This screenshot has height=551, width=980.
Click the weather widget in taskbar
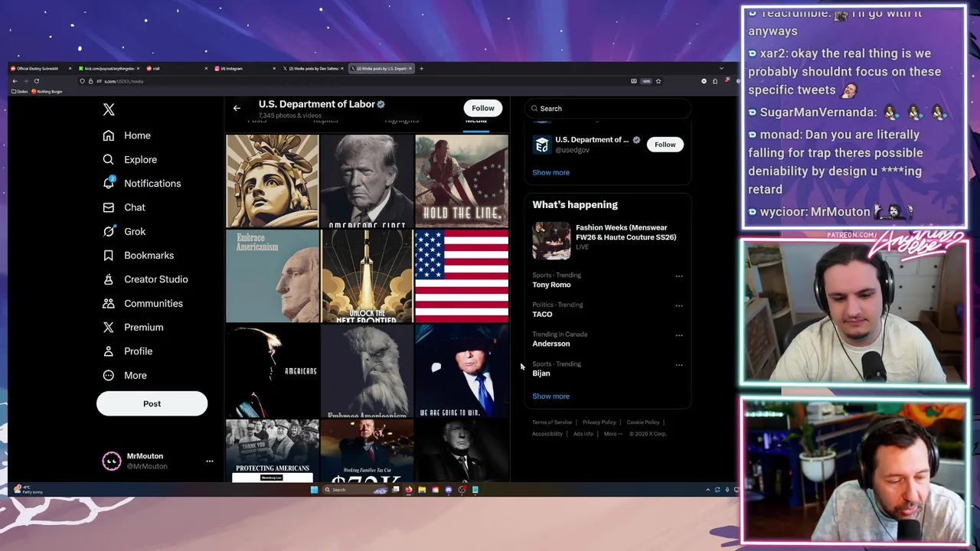pyautogui.click(x=28, y=490)
